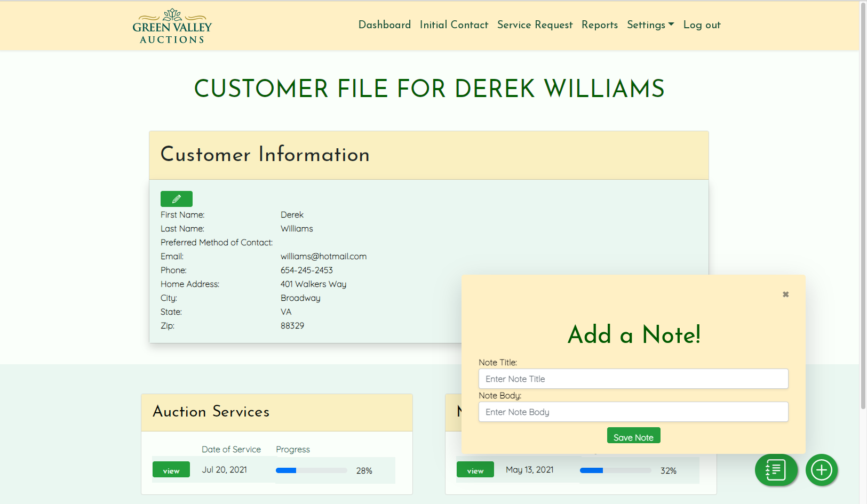867x504 pixels.
Task: Open the notes list floating button
Action: [776, 470]
